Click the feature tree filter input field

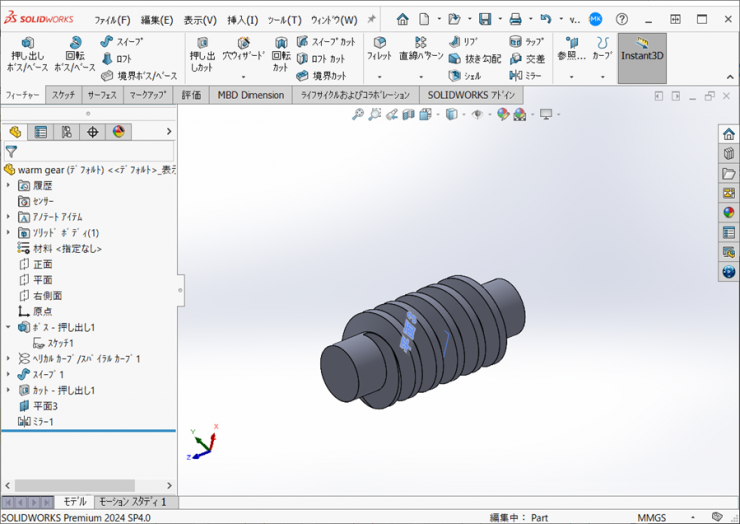pyautogui.click(x=95, y=152)
